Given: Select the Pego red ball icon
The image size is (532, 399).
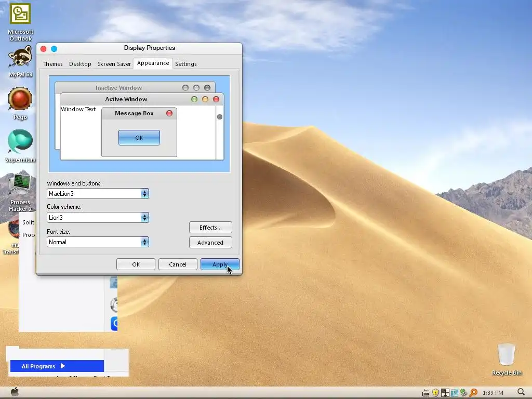Looking at the screenshot, I should 20,99.
